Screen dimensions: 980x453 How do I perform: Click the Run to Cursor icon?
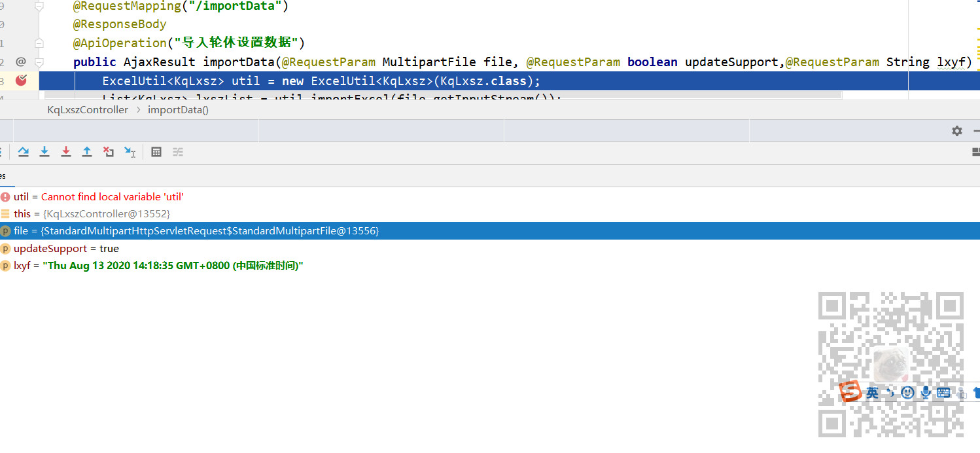pyautogui.click(x=130, y=152)
